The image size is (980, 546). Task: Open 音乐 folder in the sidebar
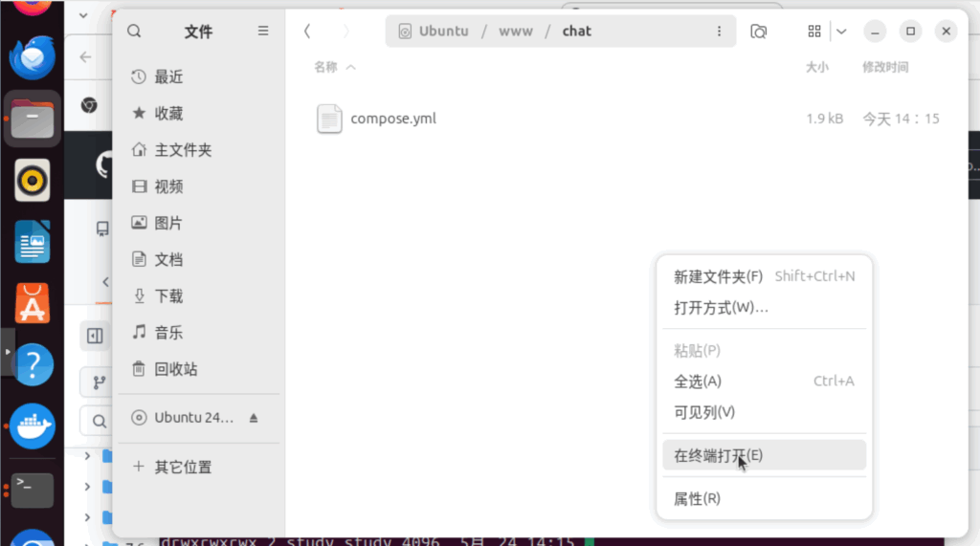click(x=199, y=333)
